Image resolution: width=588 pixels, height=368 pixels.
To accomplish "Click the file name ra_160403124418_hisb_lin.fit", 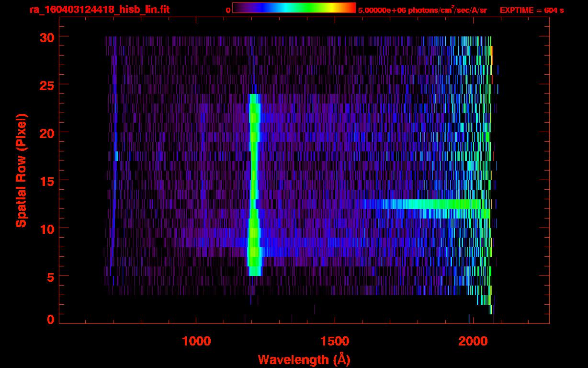I will [99, 10].
